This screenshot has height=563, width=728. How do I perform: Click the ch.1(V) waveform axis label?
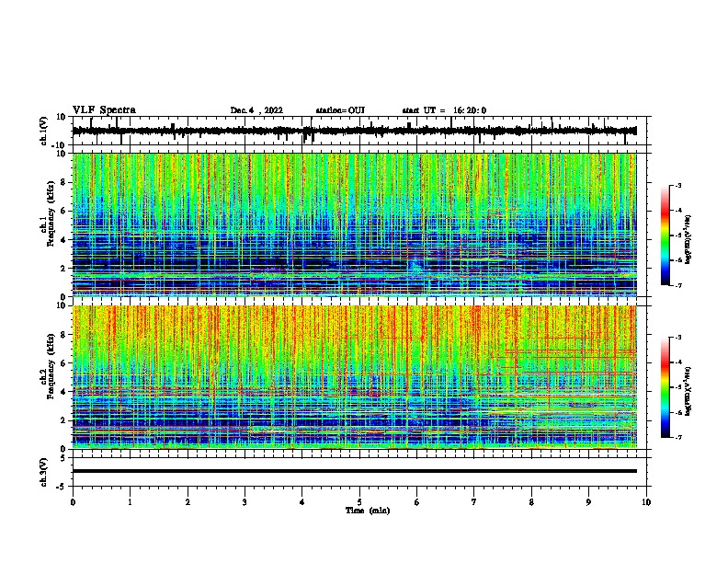(44, 131)
